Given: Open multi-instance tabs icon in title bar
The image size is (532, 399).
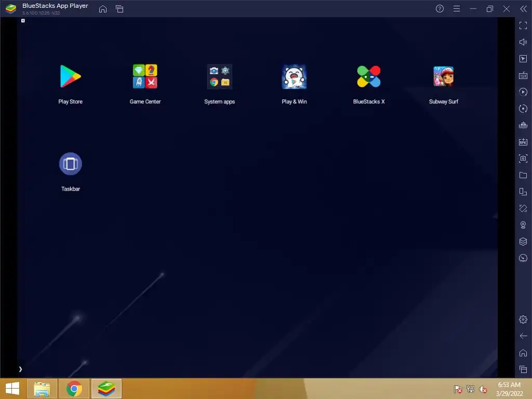Looking at the screenshot, I should click(119, 9).
